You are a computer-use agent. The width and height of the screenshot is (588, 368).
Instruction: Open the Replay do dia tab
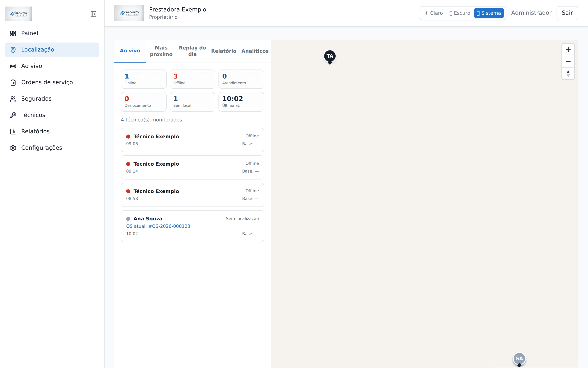click(x=193, y=51)
